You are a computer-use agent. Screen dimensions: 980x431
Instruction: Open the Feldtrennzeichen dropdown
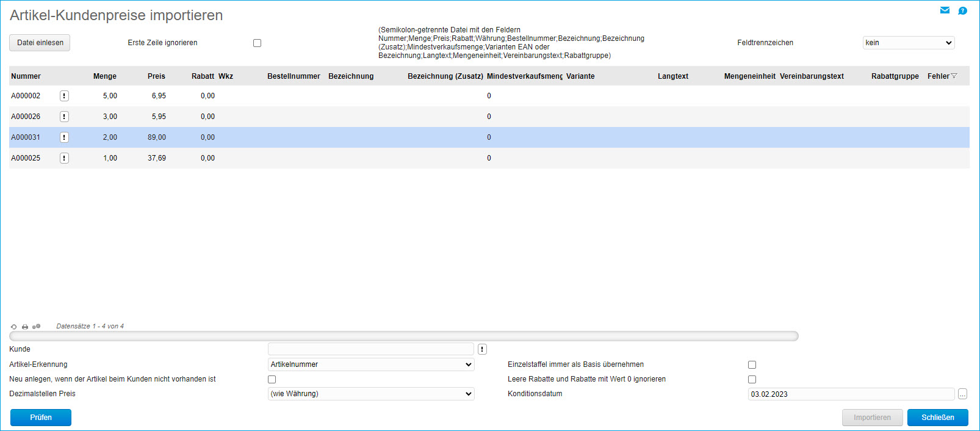[908, 43]
